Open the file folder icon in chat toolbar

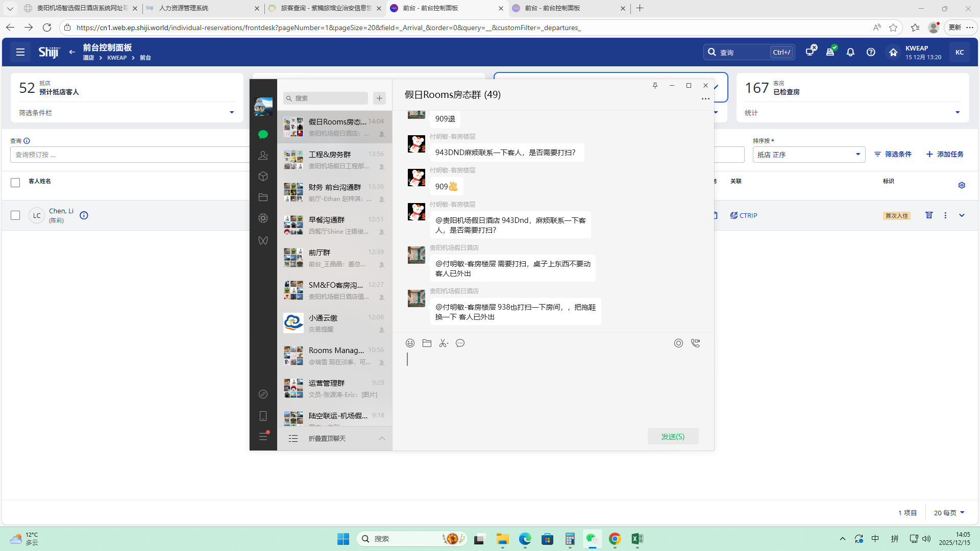click(x=427, y=343)
